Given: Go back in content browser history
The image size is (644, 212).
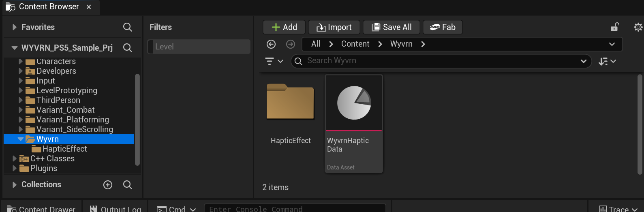Looking at the screenshot, I should [271, 44].
